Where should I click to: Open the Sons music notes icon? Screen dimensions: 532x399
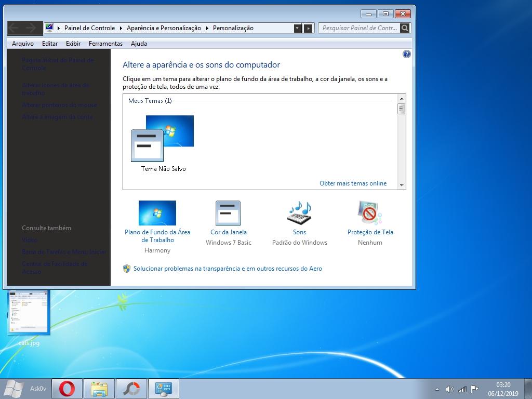click(299, 212)
